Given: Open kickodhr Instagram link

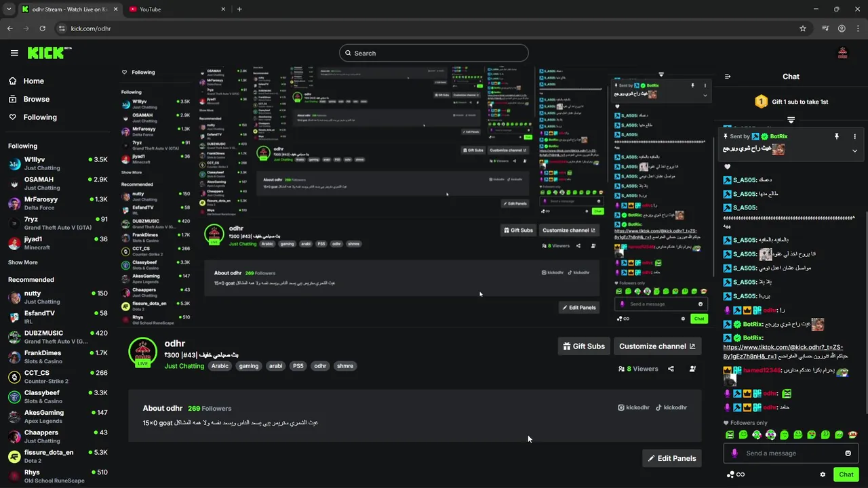Looking at the screenshot, I should click(x=633, y=407).
